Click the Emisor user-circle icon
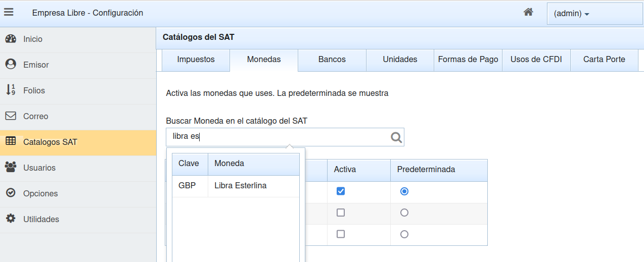644x262 pixels. (11, 65)
